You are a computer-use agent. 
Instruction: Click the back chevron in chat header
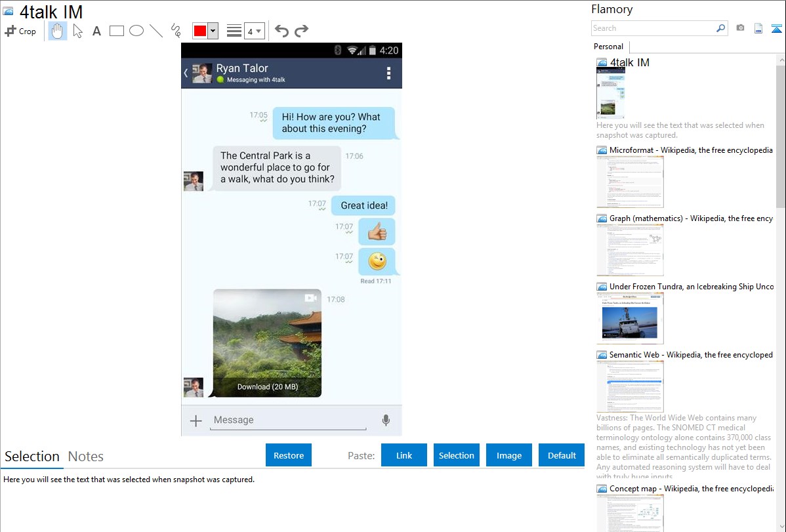(x=186, y=73)
